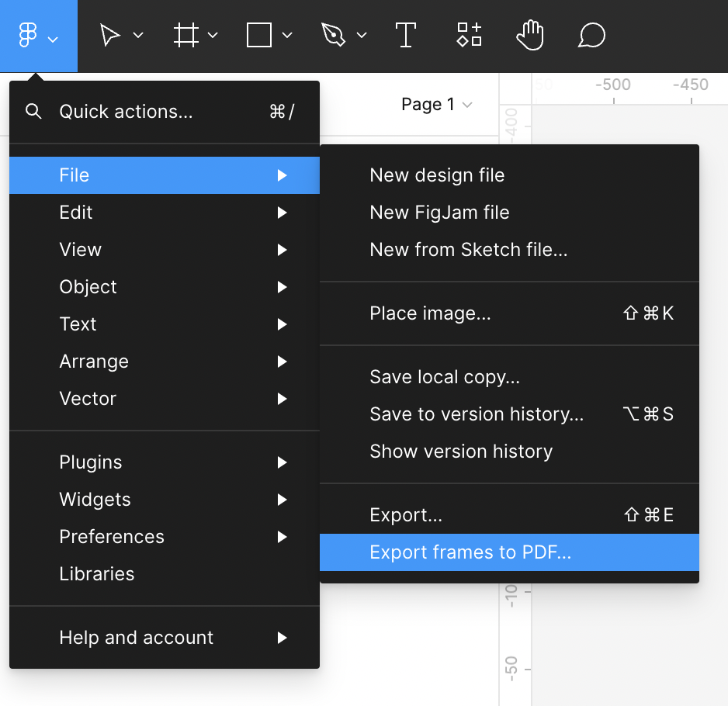Choose New FigJam file
Screen dimensions: 728x706
click(509, 213)
